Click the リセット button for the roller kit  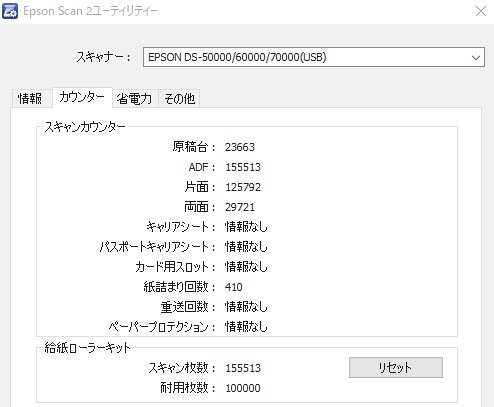coord(396,368)
